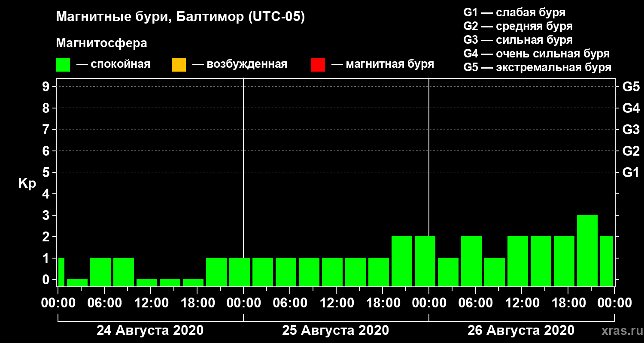Click the tallest bar with Kp 3 on 26 August

[587, 250]
